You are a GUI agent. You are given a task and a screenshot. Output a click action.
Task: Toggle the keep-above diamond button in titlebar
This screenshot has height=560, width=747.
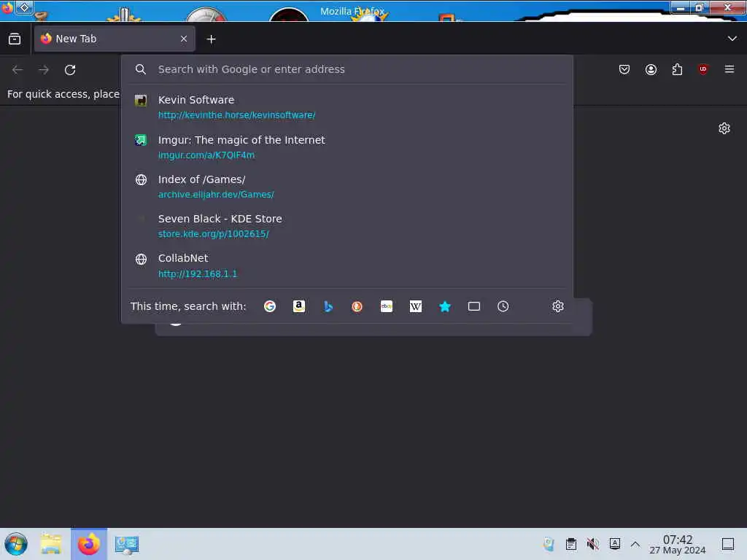(24, 7)
